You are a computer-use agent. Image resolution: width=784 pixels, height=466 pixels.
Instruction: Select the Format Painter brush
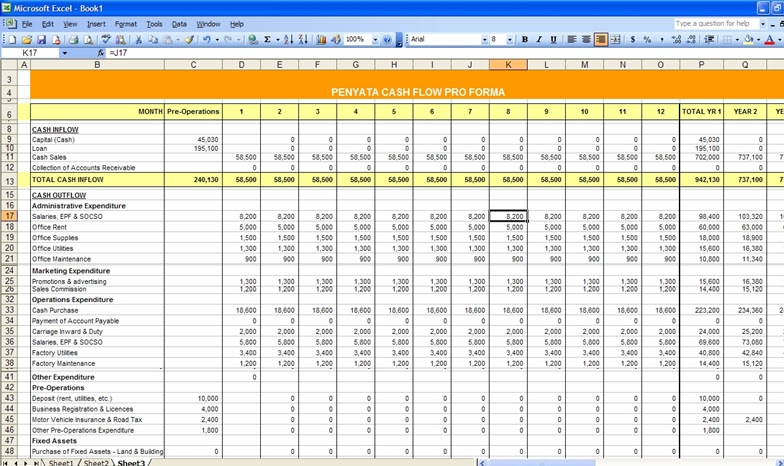coord(189,40)
